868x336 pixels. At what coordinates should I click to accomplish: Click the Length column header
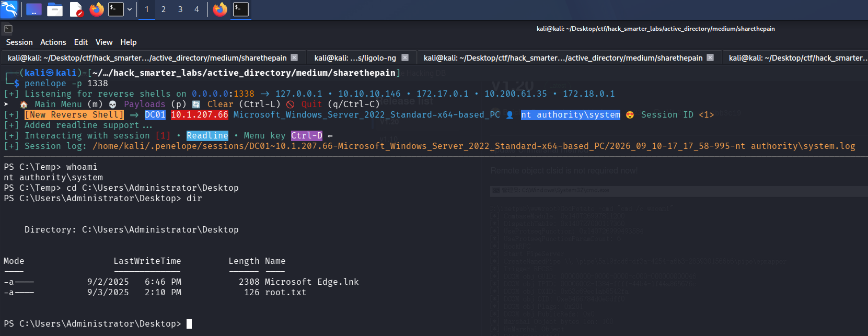[244, 261]
